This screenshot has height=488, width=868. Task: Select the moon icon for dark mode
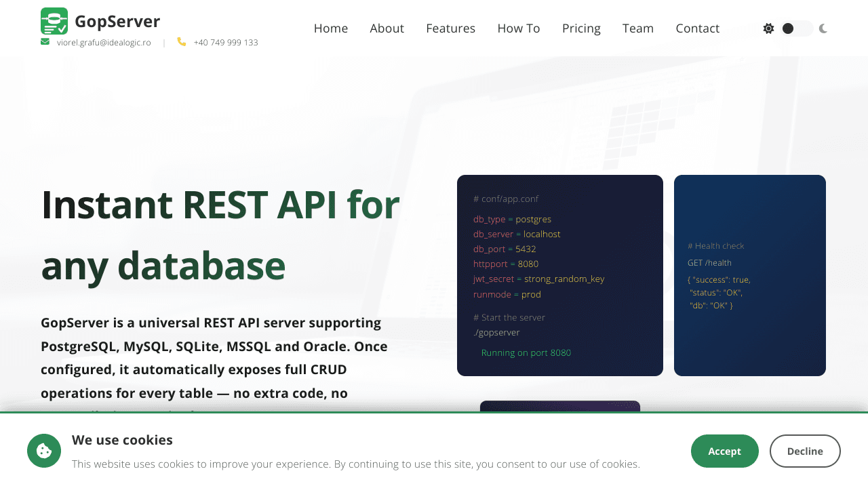(823, 28)
